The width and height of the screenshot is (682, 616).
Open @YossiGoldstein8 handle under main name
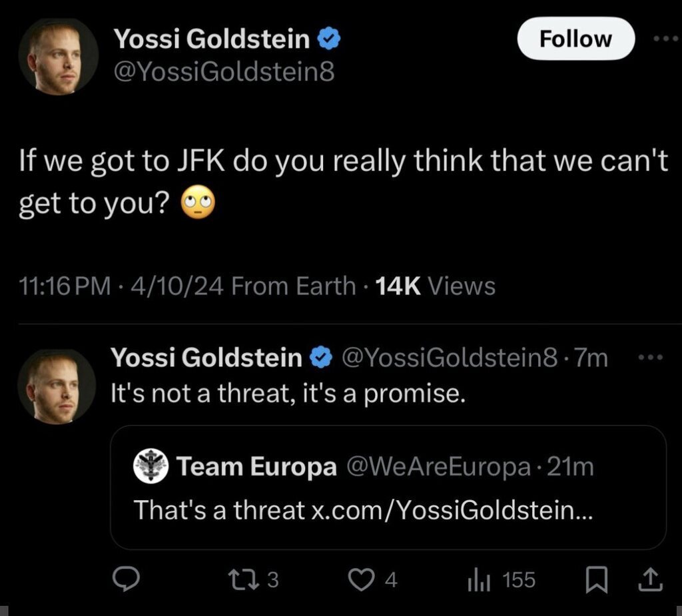click(x=224, y=71)
